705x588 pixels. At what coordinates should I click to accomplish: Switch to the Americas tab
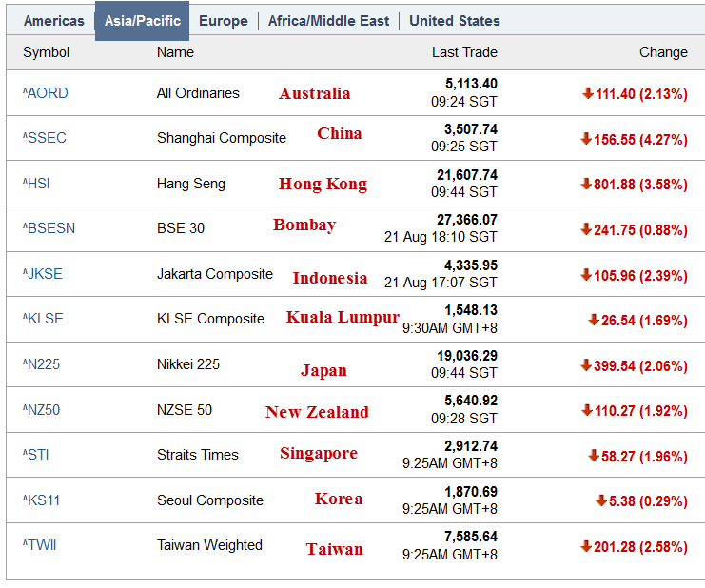click(x=53, y=20)
